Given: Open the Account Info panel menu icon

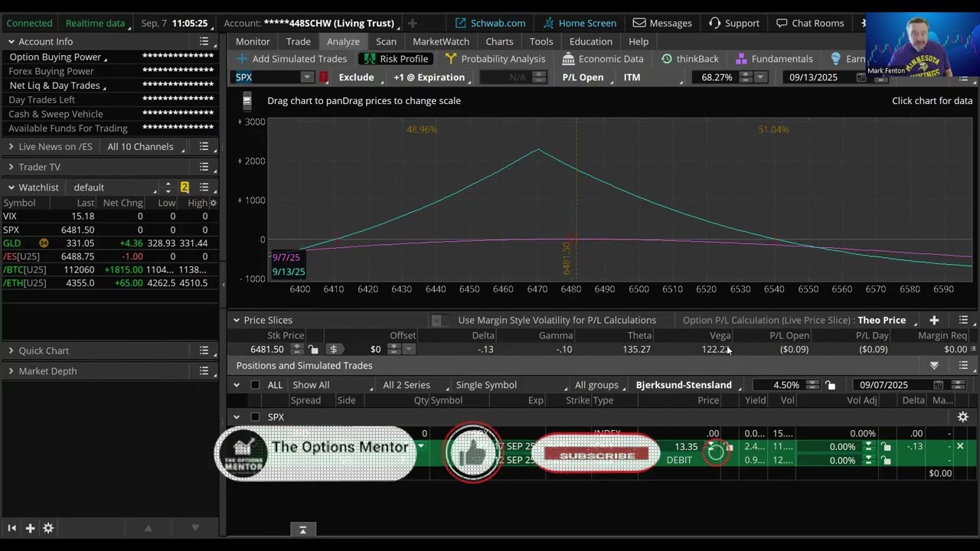Looking at the screenshot, I should (204, 41).
